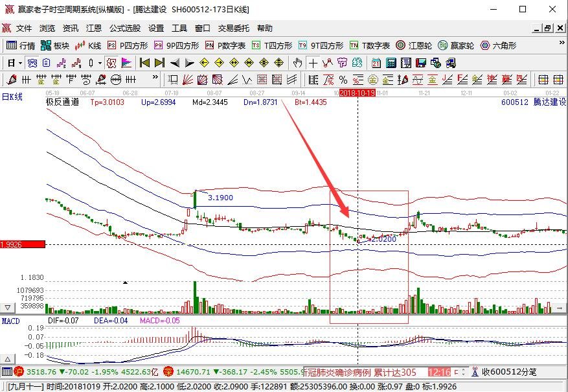Image resolution: width=568 pixels, height=392 pixels.
Task: Click the 2018-10-19 date marker
Action: [357, 93]
